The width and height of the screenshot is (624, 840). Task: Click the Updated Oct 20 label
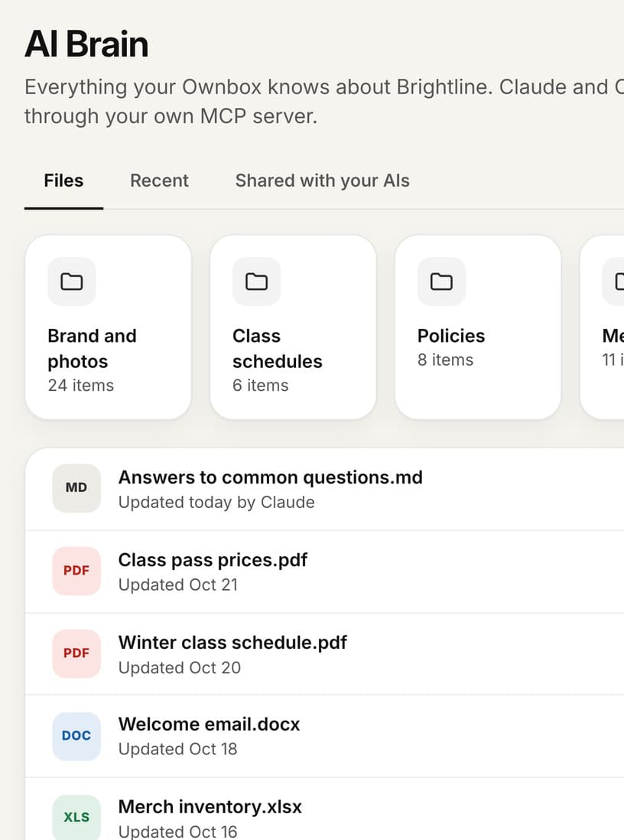[x=180, y=668]
